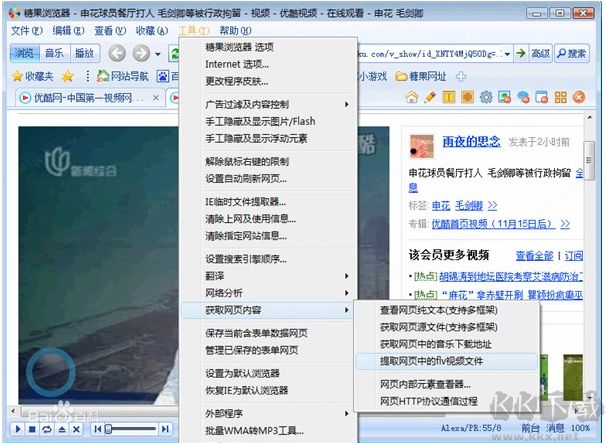
Task: Click the 收藏夹 favorites star icon
Action: tap(18, 75)
